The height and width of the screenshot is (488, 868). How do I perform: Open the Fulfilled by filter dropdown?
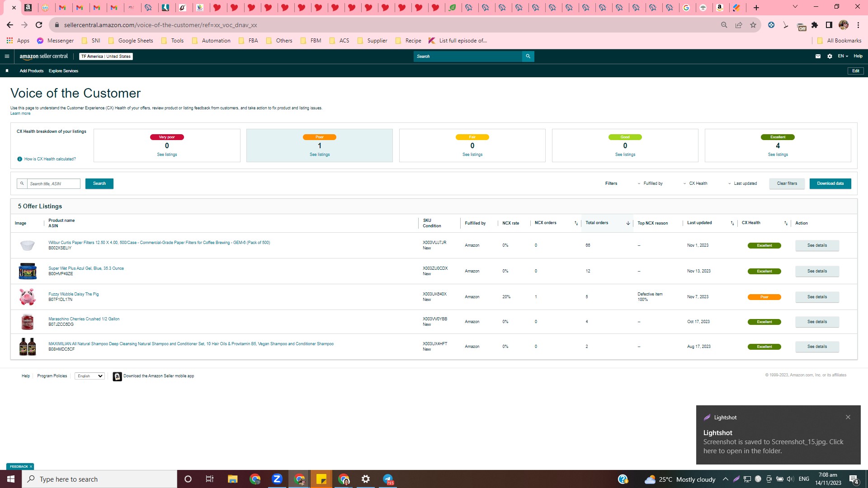(x=650, y=183)
